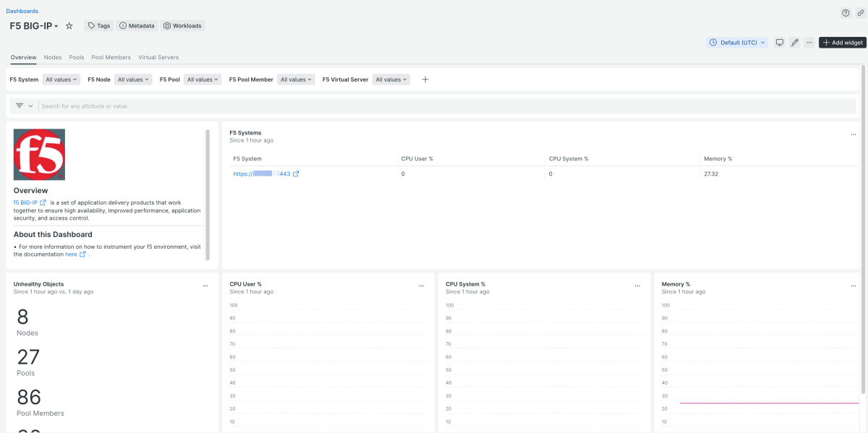Click the attribute search input field
The height and width of the screenshot is (433, 868).
pyautogui.click(x=434, y=106)
